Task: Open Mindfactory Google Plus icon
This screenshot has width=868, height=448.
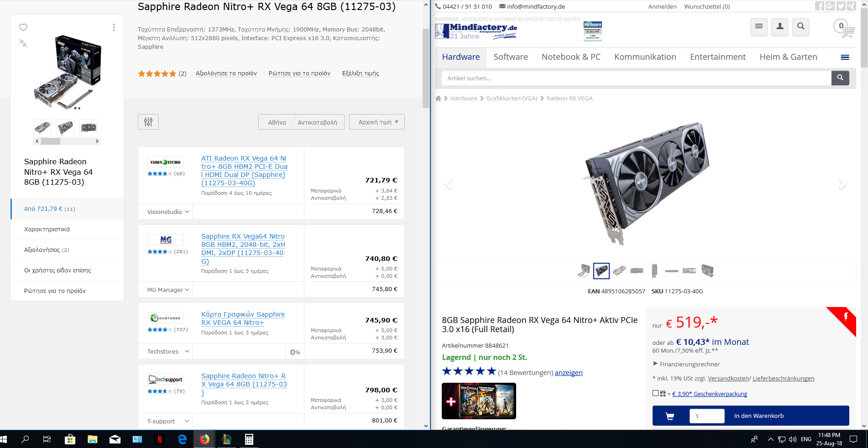Action: pos(830,6)
